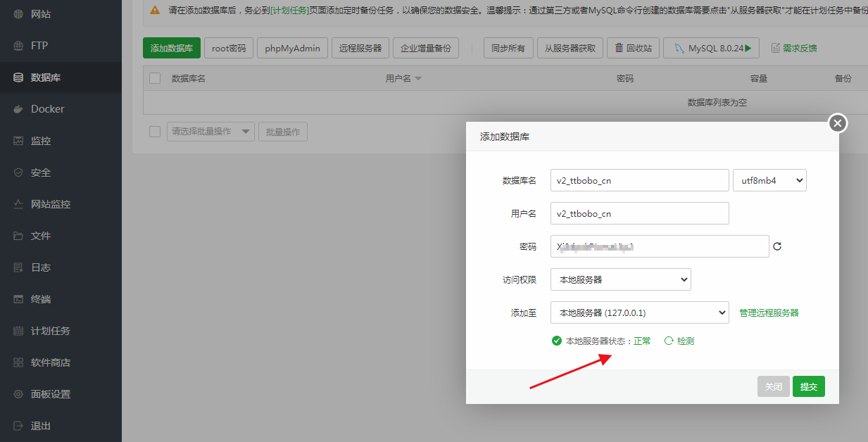Viewport: 868px width, 442px height.
Task: Click the 退出 logout icon
Action: (18, 426)
